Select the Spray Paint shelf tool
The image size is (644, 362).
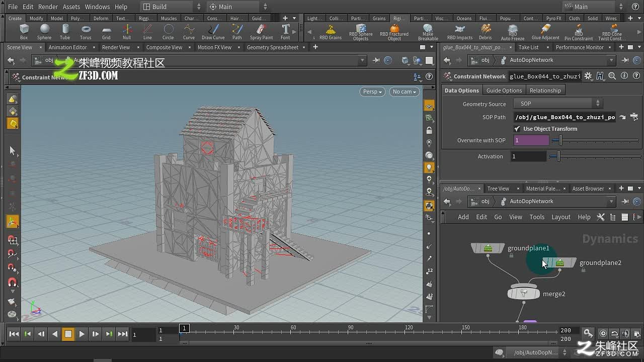pos(262,32)
